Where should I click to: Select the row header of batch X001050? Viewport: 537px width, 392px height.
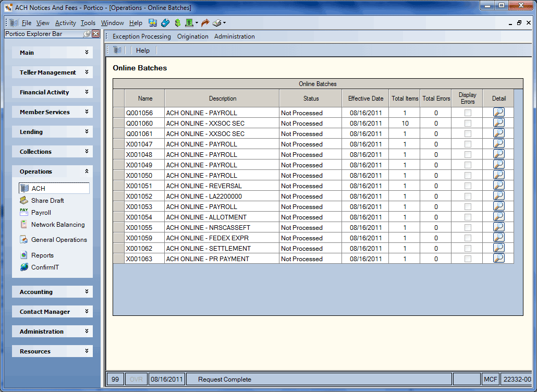coord(118,175)
